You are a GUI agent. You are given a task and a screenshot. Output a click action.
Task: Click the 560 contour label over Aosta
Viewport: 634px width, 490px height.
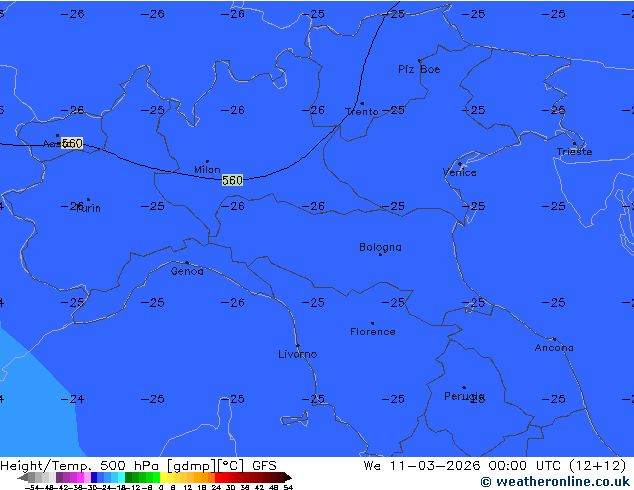72,143
